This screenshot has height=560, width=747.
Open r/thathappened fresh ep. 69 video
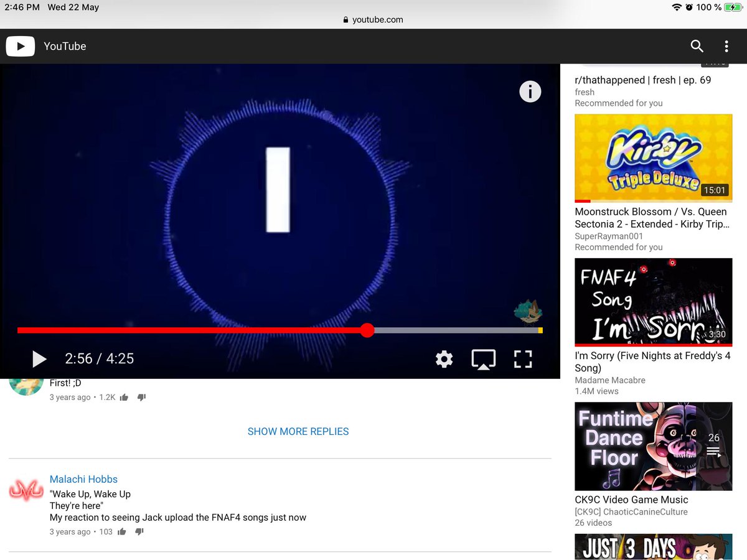pyautogui.click(x=642, y=80)
